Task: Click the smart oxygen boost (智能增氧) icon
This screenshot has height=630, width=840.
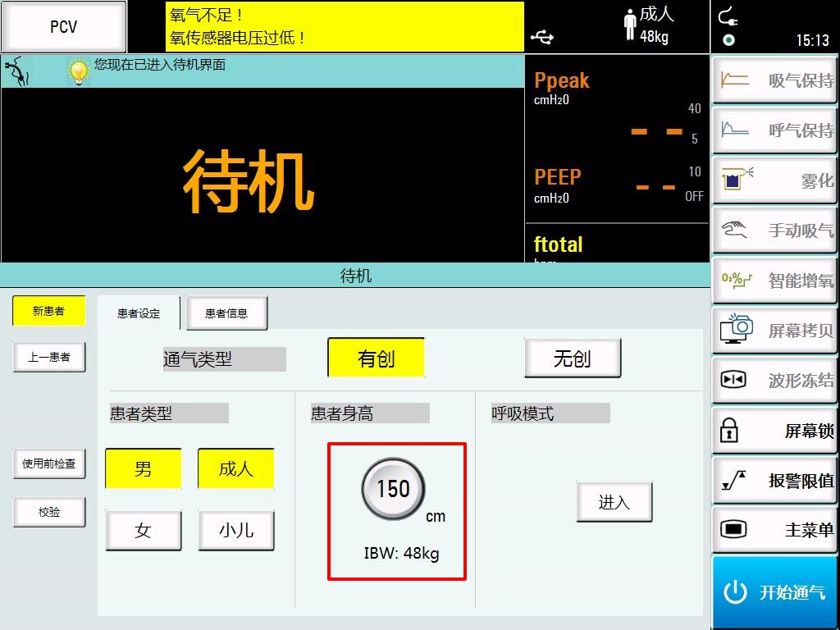Action: coord(736,281)
